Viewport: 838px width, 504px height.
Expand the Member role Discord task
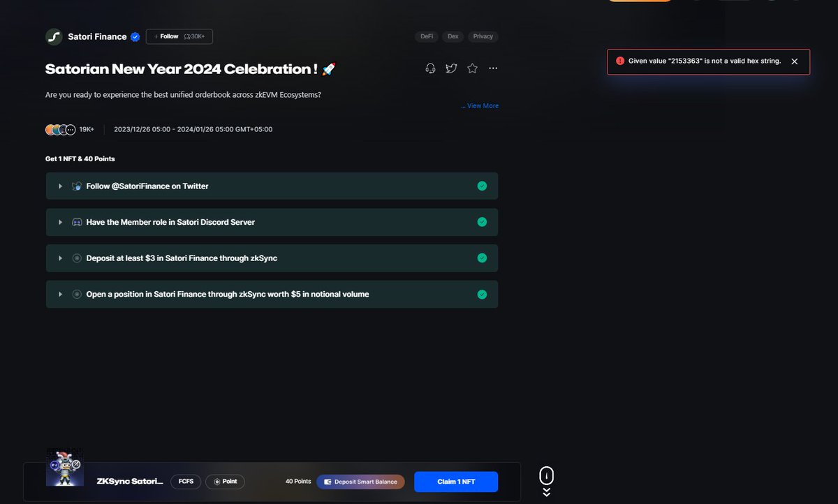[x=61, y=222]
